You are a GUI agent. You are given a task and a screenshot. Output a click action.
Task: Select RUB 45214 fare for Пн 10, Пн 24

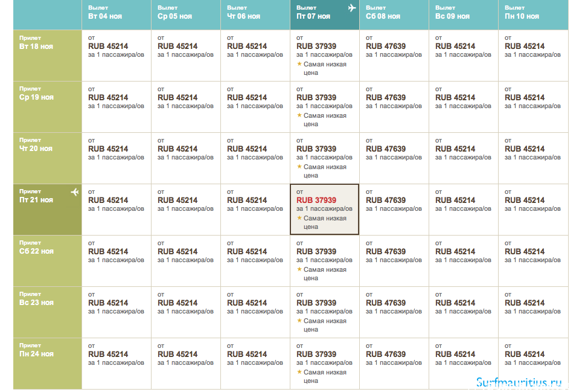pyautogui.click(x=525, y=354)
